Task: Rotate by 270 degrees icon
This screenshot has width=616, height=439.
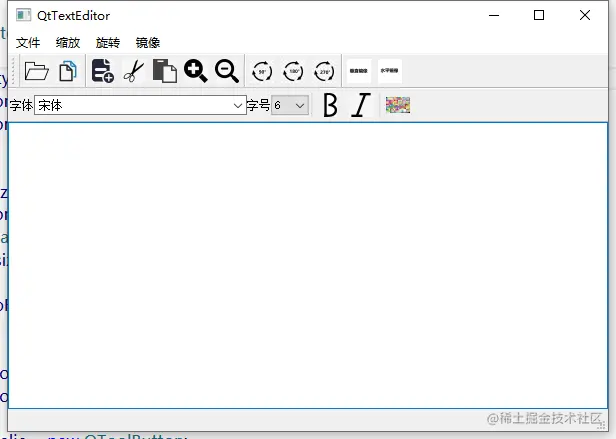Action: point(324,72)
